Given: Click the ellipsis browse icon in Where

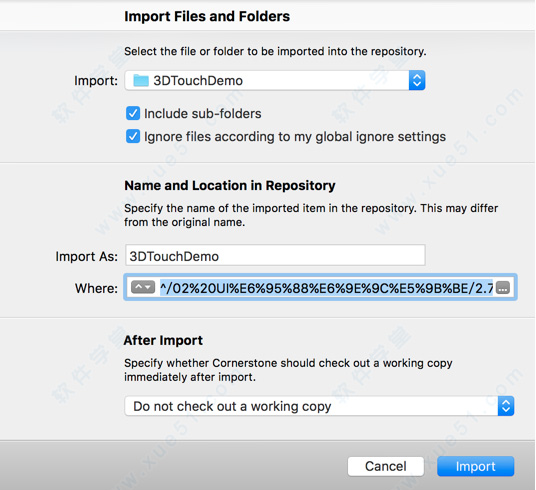Looking at the screenshot, I should pos(502,288).
